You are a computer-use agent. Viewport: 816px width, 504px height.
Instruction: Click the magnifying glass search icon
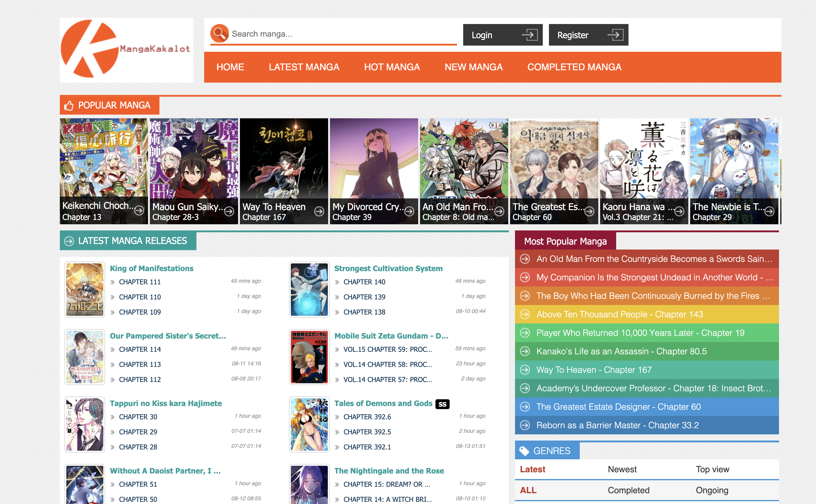point(219,33)
